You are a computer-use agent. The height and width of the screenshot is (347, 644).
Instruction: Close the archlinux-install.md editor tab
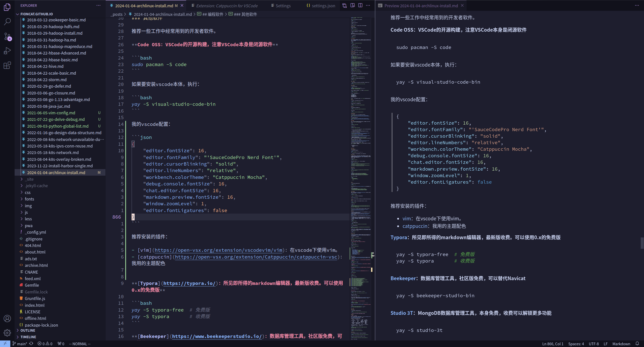coord(182,6)
